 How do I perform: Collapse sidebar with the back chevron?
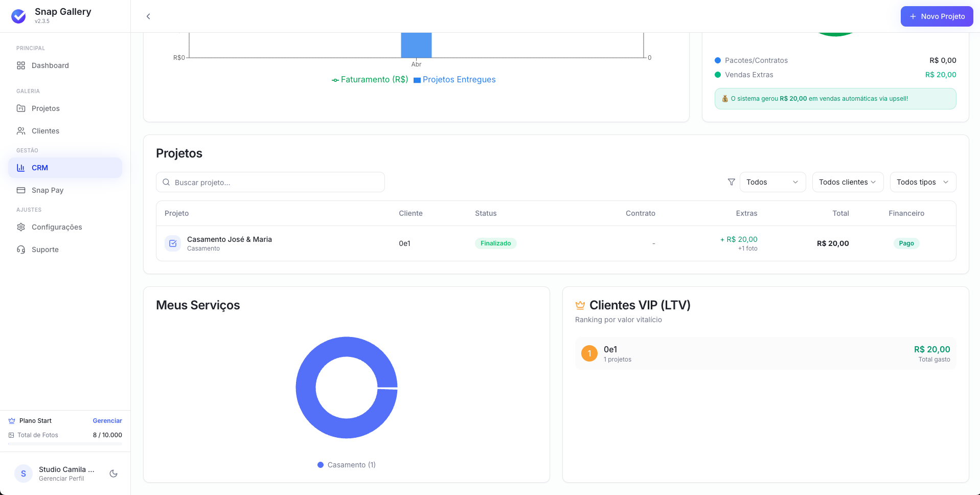pos(148,16)
